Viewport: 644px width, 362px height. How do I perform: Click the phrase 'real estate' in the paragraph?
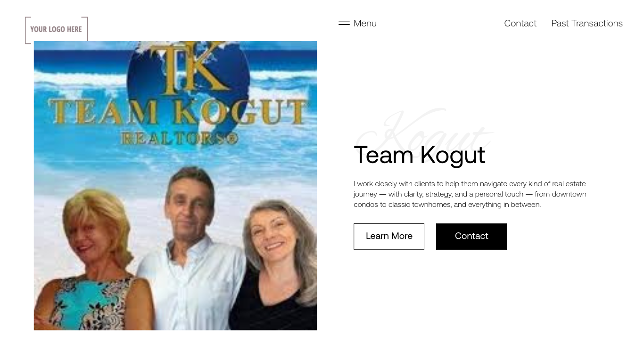[x=569, y=184]
